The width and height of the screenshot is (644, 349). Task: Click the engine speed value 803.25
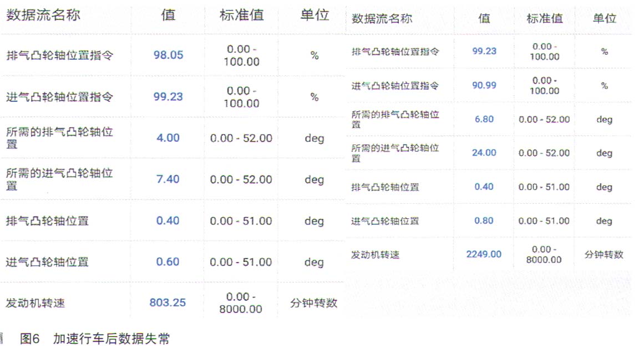click(168, 302)
